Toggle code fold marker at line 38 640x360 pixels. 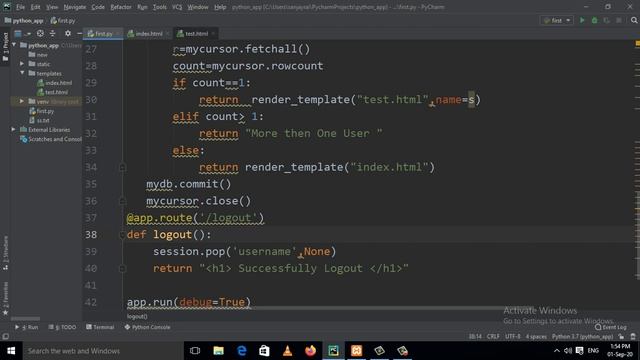(x=122, y=235)
